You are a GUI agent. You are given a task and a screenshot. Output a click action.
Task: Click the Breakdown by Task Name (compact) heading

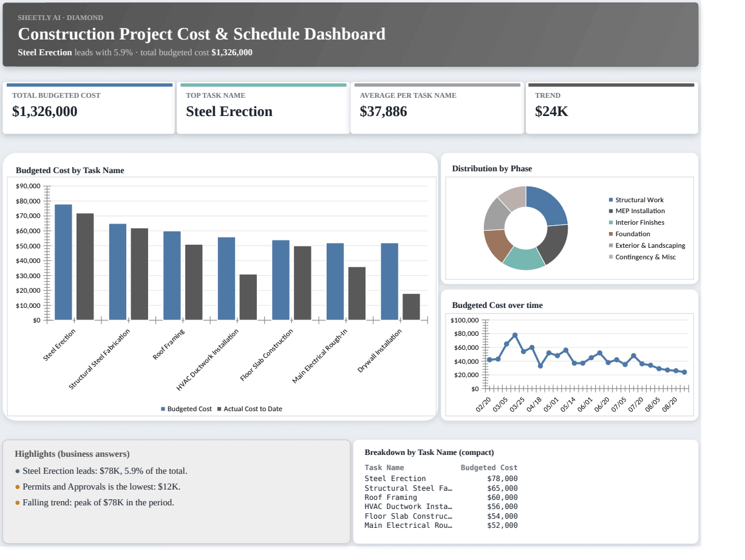(x=429, y=452)
